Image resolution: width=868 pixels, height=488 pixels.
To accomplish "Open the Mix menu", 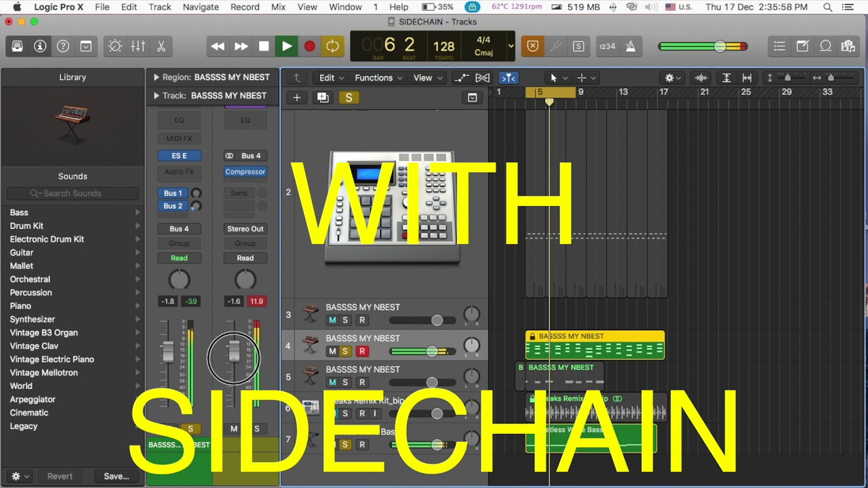I will [x=278, y=7].
